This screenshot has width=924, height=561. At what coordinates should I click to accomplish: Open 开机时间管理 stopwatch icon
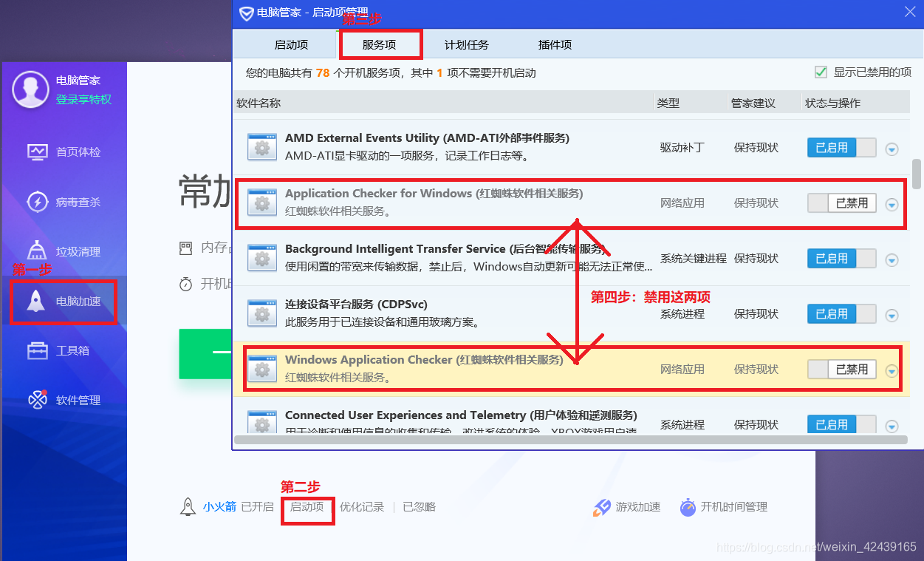click(688, 507)
